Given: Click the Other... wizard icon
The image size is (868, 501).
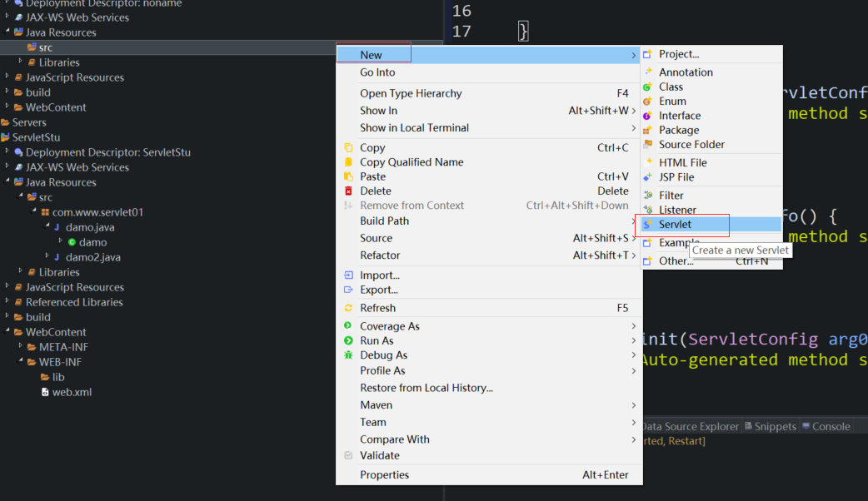Looking at the screenshot, I should pyautogui.click(x=648, y=261).
